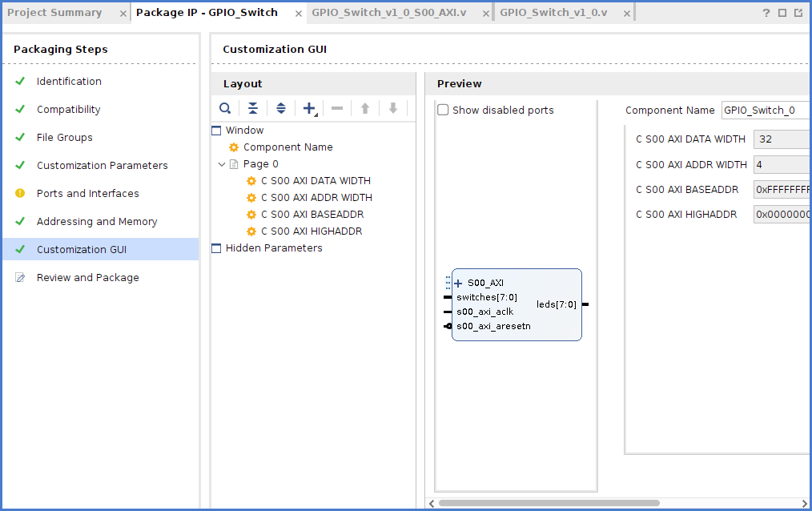
Task: Open the GPIO_Switch_v1_0_S00_AXI.v tab
Action: [389, 13]
